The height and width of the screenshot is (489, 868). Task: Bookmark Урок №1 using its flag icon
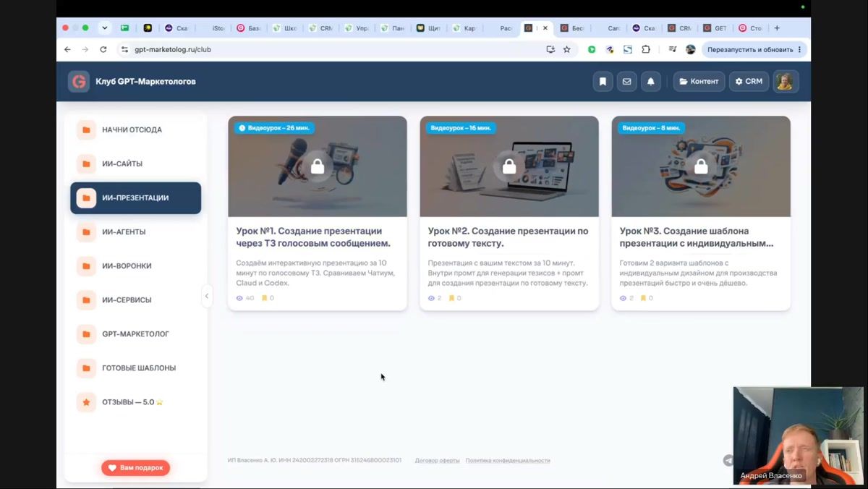coord(264,298)
